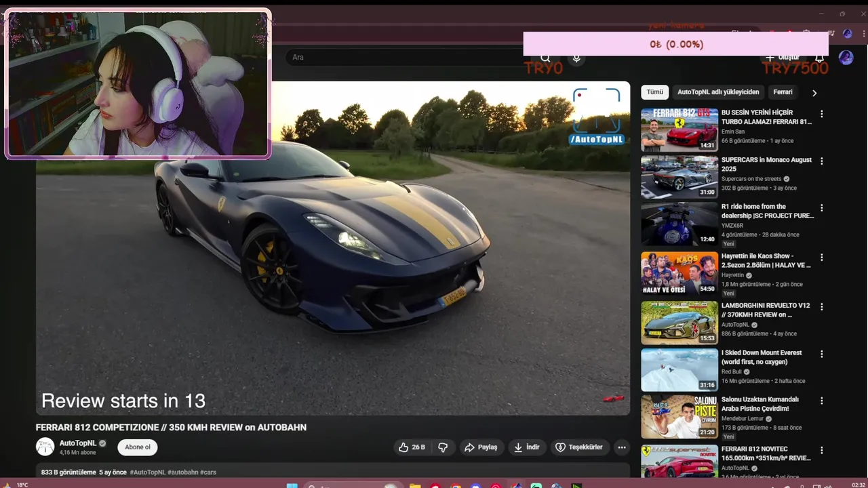The height and width of the screenshot is (488, 868).
Task: Click 'Red Bull' channel name
Action: tap(732, 371)
